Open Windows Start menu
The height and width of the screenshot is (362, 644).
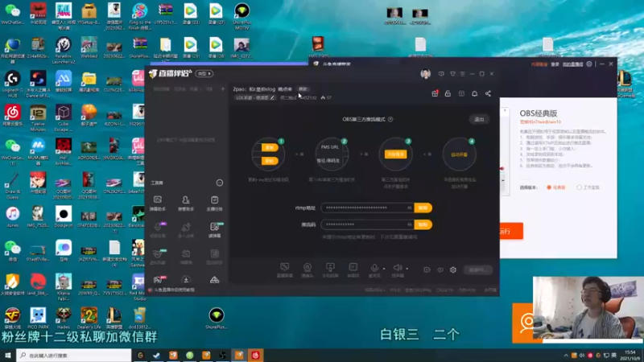(x=8, y=356)
